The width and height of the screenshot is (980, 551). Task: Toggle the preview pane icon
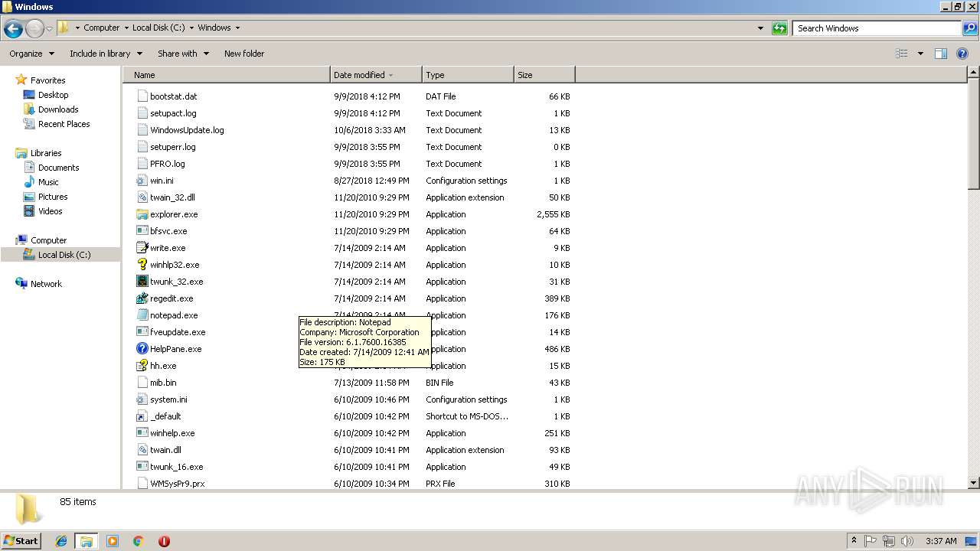pyautogui.click(x=941, y=54)
